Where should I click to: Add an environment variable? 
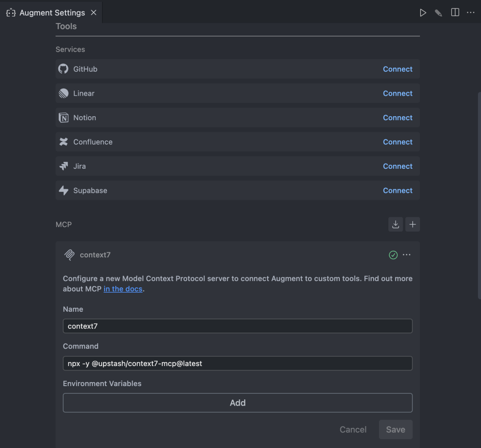coord(237,403)
